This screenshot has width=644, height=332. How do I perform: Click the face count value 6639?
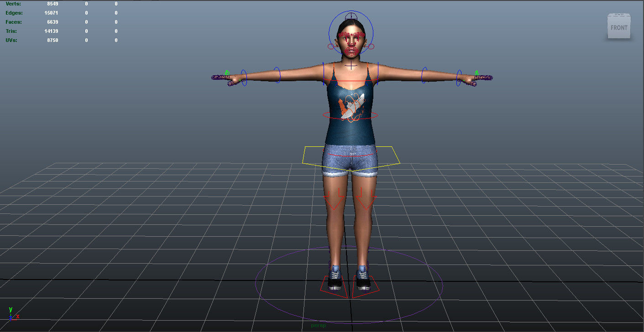(x=52, y=22)
